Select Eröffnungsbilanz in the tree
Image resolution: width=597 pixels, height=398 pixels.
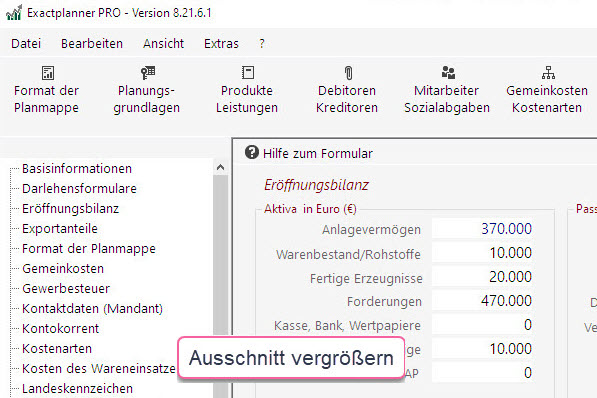(x=70, y=208)
